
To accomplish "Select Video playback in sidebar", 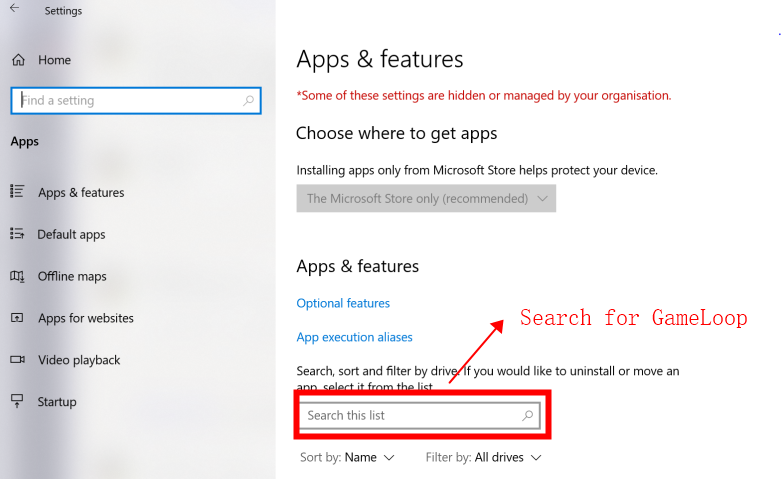I will [x=79, y=360].
